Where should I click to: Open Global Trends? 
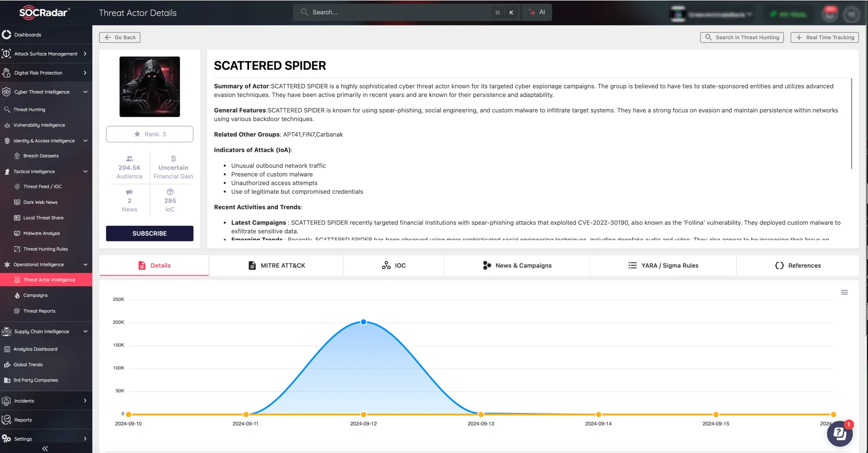(x=28, y=365)
